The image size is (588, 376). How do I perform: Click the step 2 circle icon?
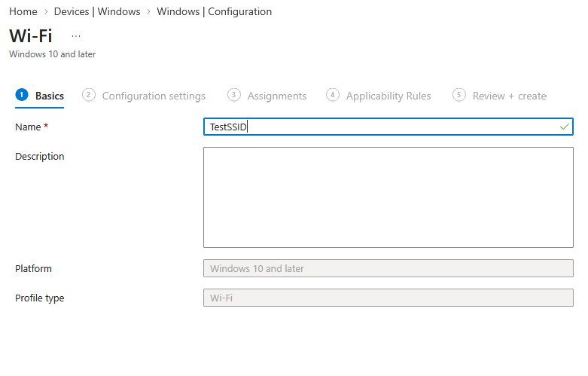pyautogui.click(x=89, y=95)
